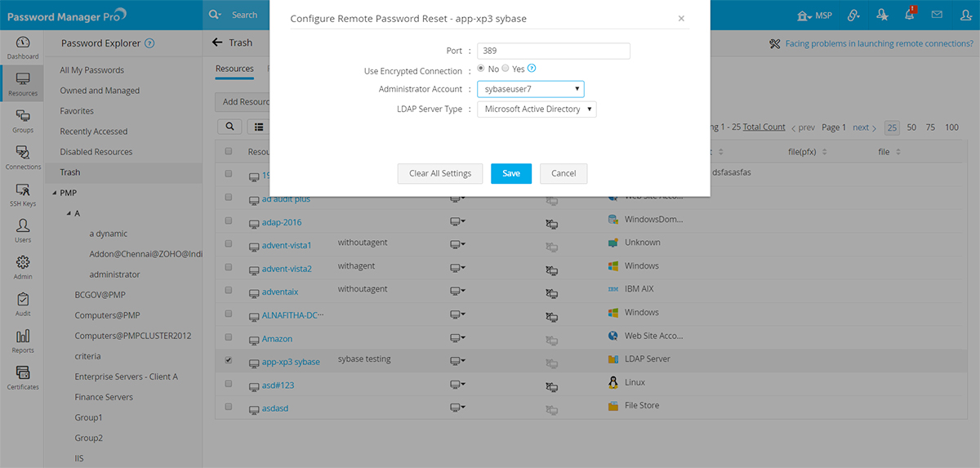
Task: Open SSH Keys section
Action: coord(23,193)
